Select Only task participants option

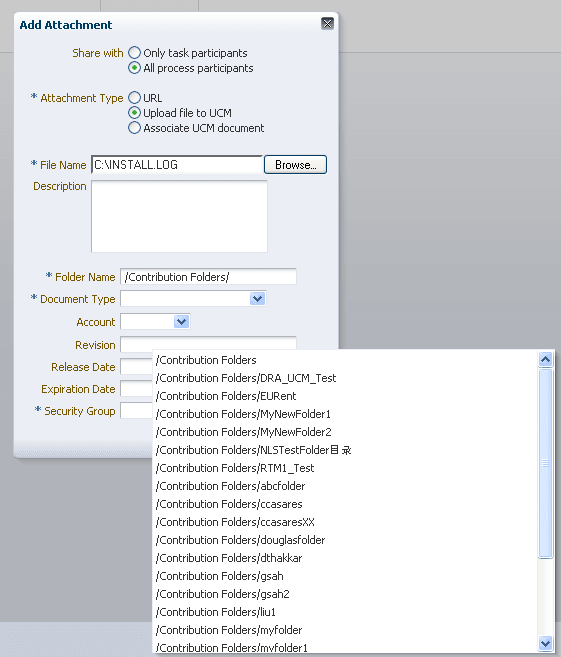click(x=134, y=53)
